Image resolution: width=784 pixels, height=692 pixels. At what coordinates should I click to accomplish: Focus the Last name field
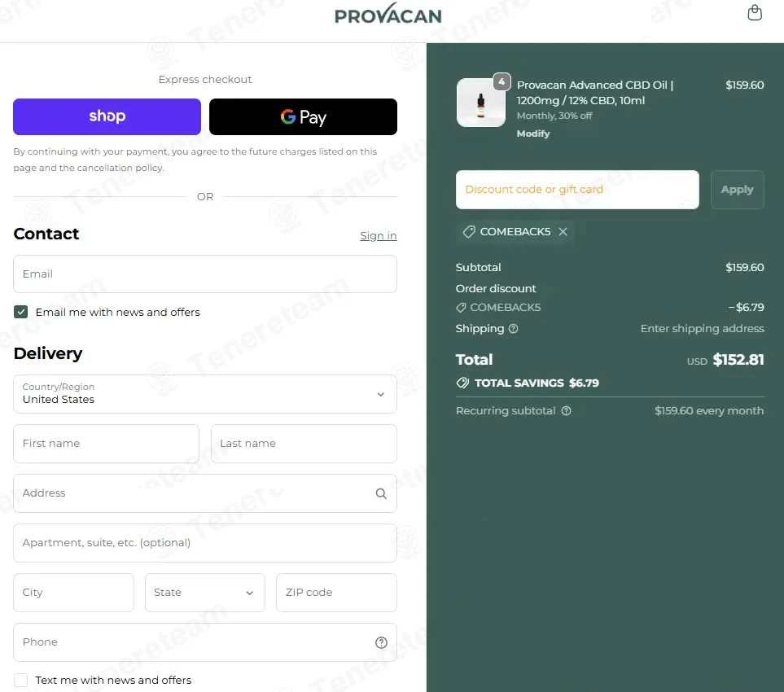(x=304, y=444)
